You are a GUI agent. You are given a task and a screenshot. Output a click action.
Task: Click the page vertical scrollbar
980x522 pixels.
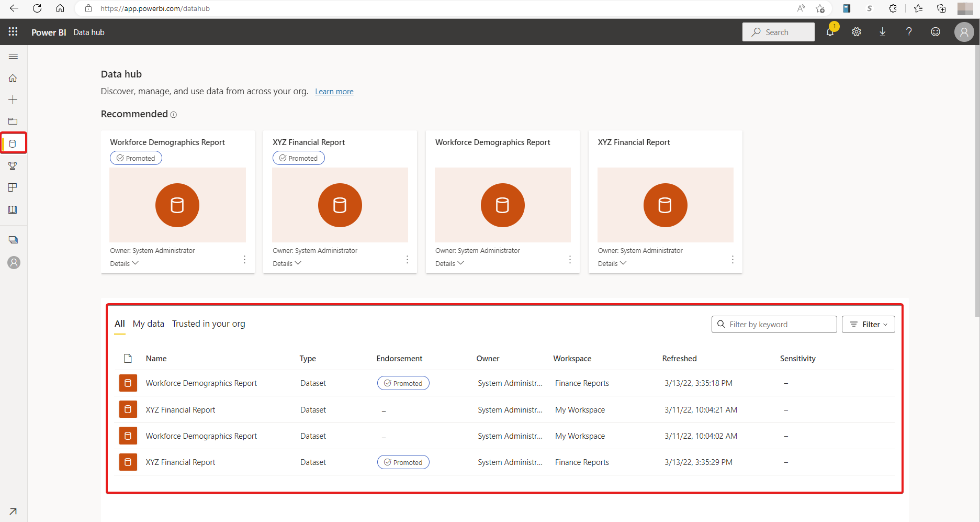(977, 181)
